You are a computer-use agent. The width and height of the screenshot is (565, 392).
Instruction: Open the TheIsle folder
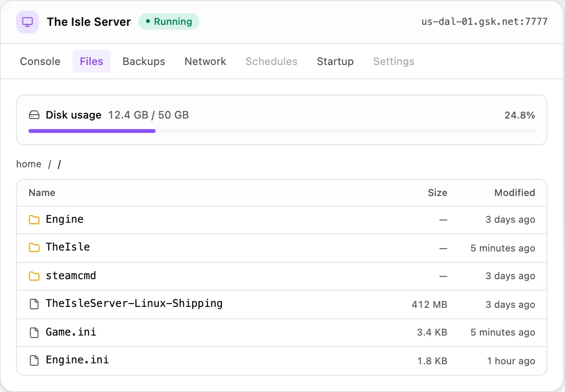tap(68, 247)
